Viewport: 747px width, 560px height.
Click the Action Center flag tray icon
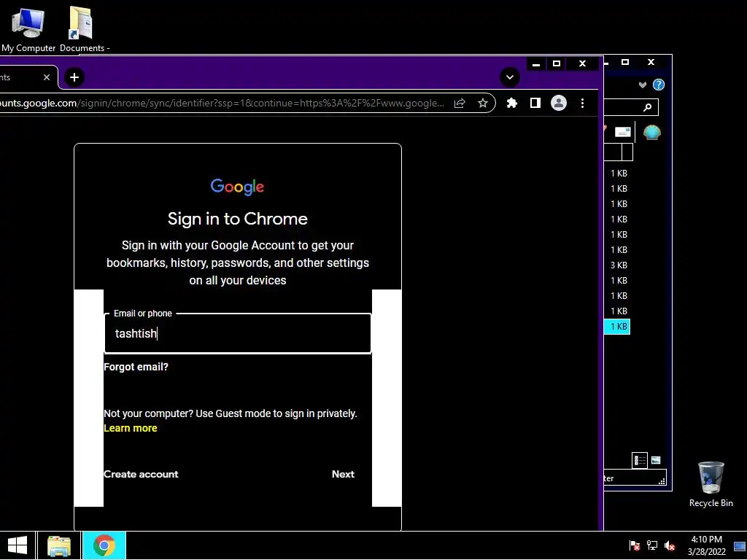click(x=634, y=545)
